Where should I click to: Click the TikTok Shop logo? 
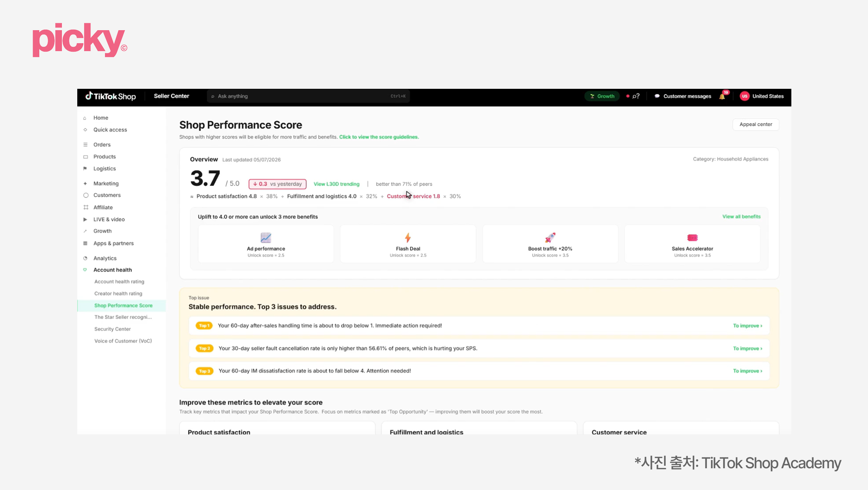(110, 96)
